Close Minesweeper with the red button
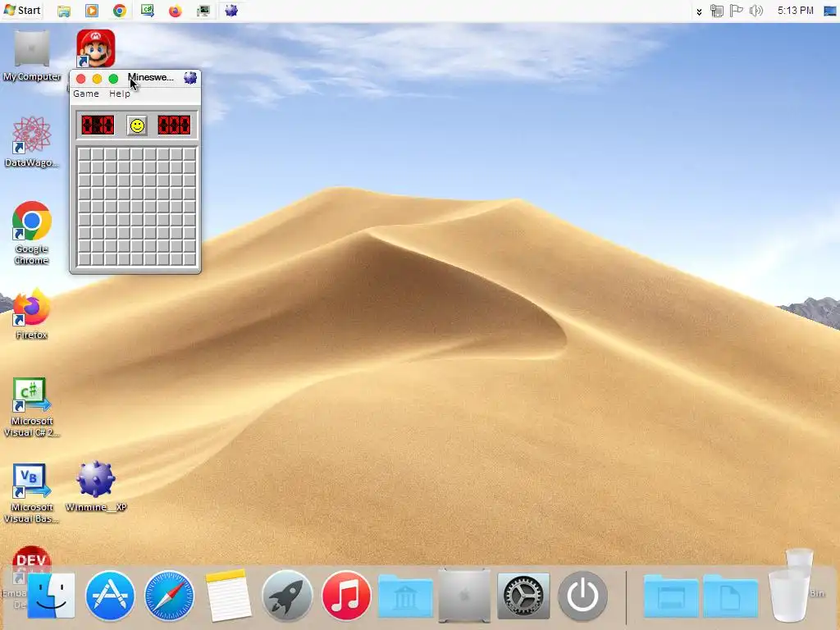This screenshot has width=840, height=630. [x=81, y=79]
